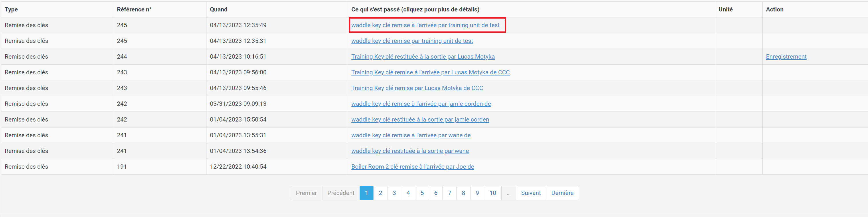Select the date 04/13/2023 12:35:31
868x217 pixels.
point(238,41)
